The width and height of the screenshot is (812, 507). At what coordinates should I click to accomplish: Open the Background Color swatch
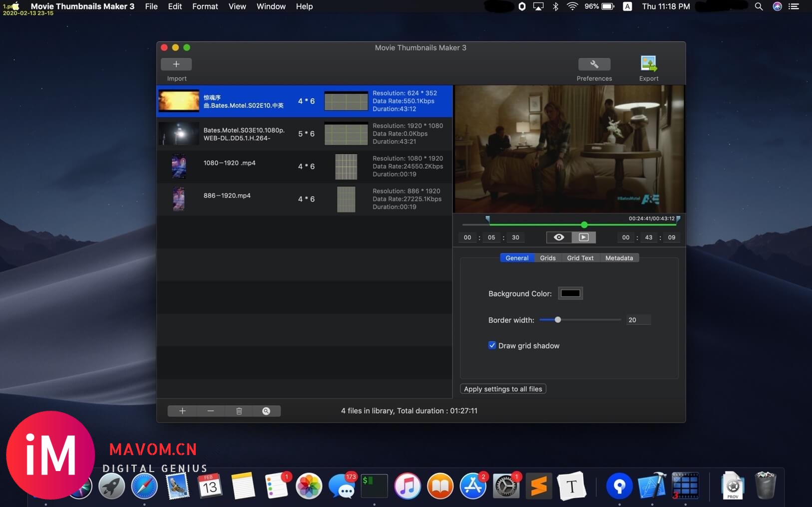click(x=570, y=293)
